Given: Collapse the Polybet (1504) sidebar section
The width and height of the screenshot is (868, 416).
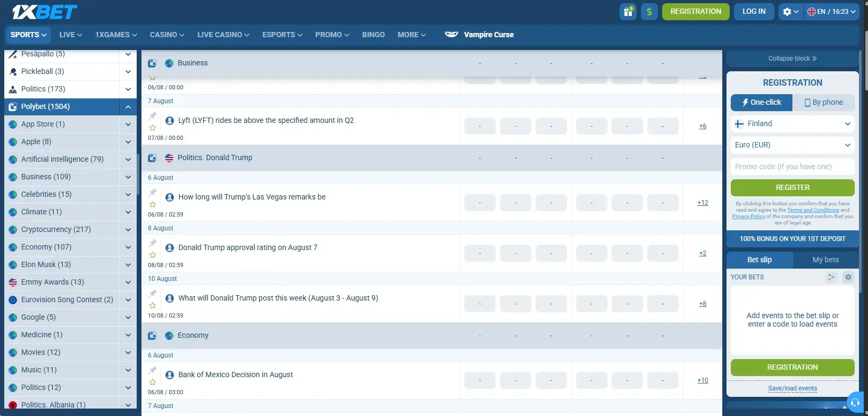Looking at the screenshot, I should tap(128, 107).
